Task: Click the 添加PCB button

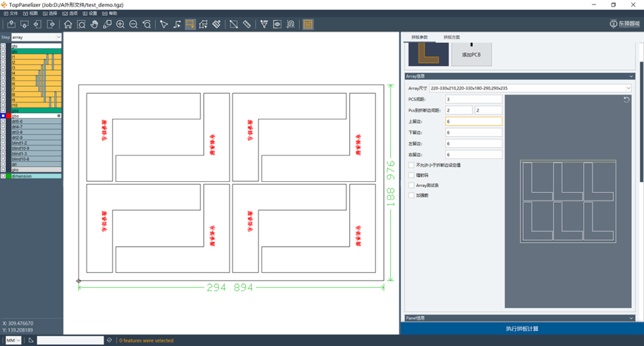Action: (471, 54)
